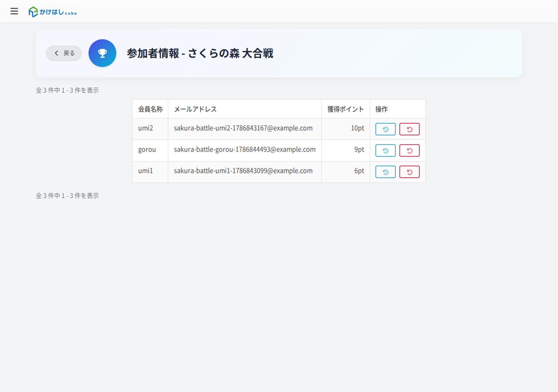Screen dimensions: 558x392
Task: Reset points for umi2
Action: click(409, 129)
